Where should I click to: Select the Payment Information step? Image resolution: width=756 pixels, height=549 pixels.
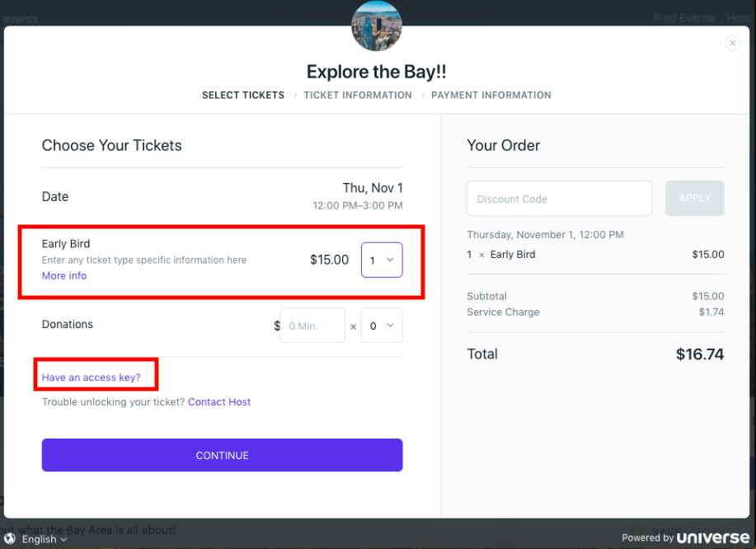coord(491,95)
